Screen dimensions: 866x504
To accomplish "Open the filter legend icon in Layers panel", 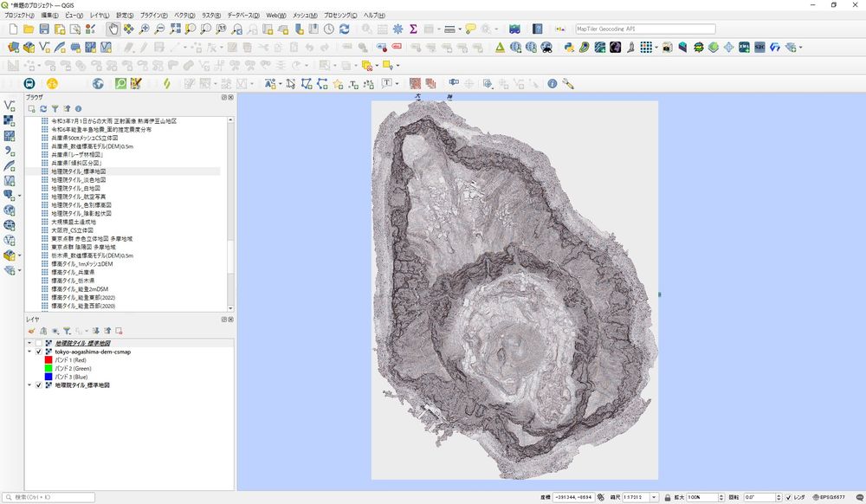I will pyautogui.click(x=67, y=331).
